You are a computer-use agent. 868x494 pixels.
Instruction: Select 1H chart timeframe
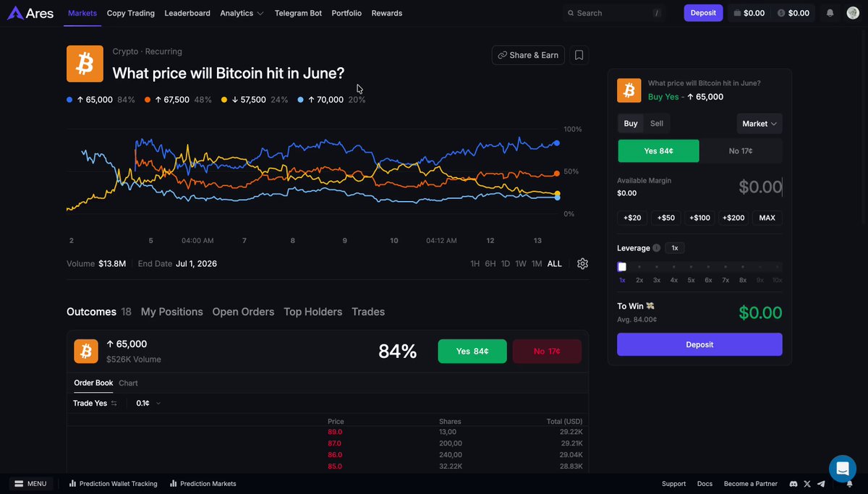click(475, 264)
